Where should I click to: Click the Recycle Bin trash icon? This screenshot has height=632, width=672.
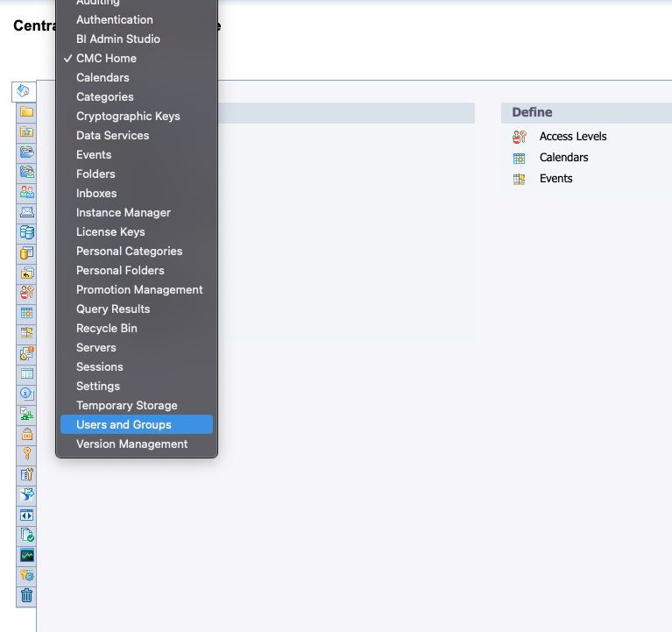pos(26,596)
